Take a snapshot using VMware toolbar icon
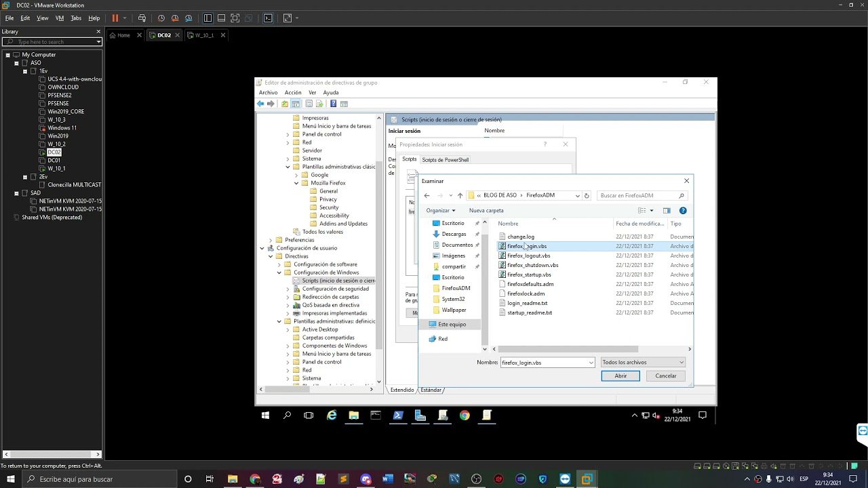 161,18
